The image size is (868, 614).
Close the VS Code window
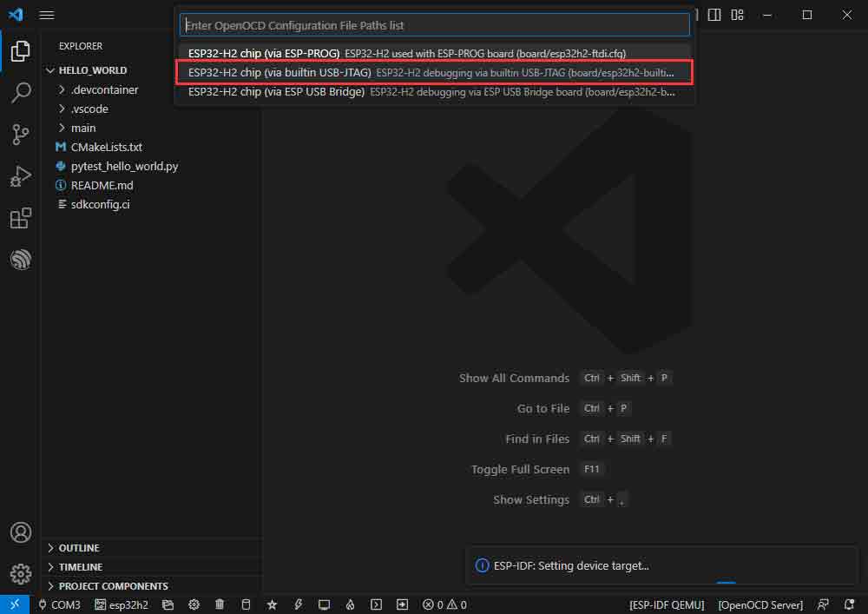pyautogui.click(x=847, y=15)
